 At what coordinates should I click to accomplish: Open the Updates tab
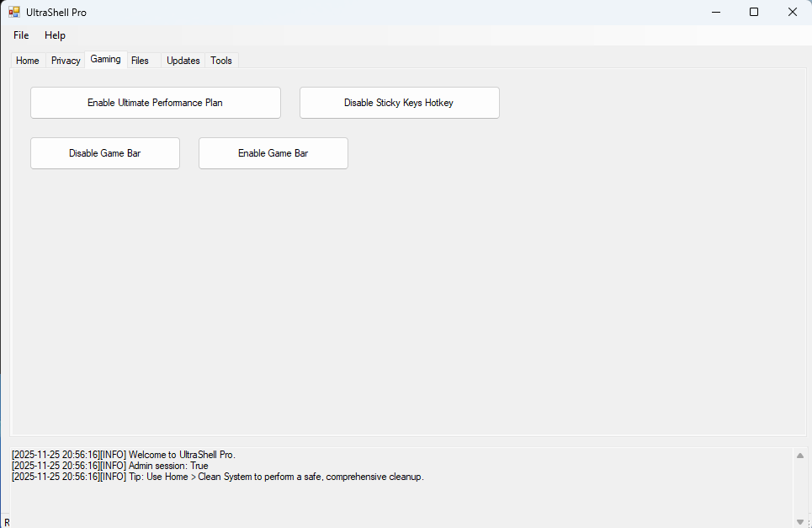click(183, 61)
